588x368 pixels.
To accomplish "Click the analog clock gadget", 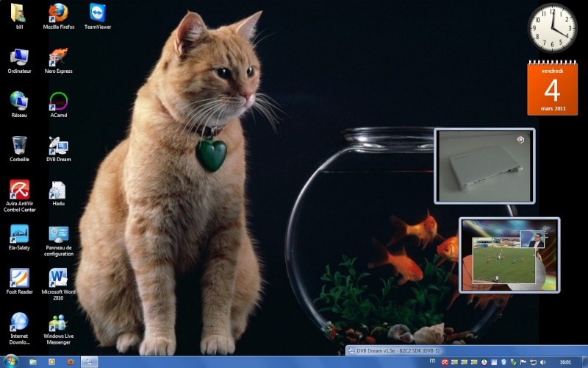I will [x=552, y=28].
